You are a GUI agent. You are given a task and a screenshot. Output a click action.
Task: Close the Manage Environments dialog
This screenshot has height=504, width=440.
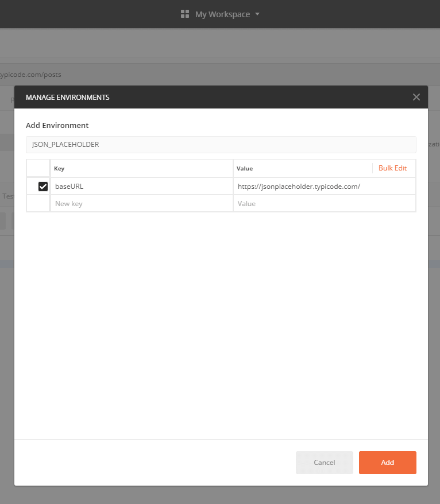[416, 97]
